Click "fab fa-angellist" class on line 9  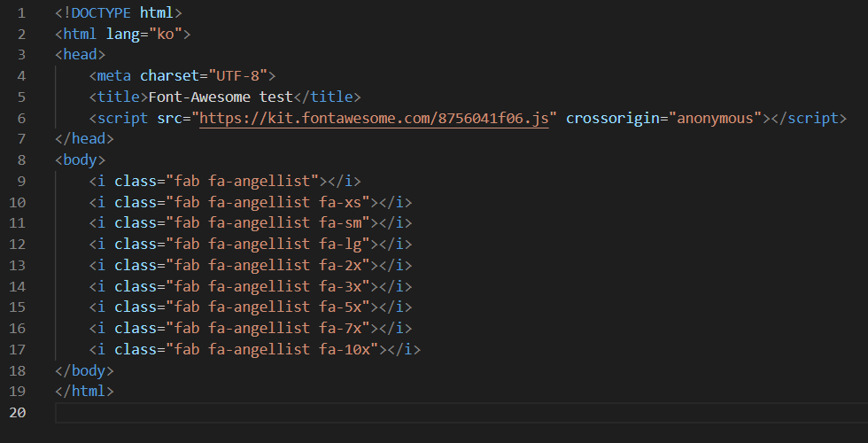(x=242, y=181)
